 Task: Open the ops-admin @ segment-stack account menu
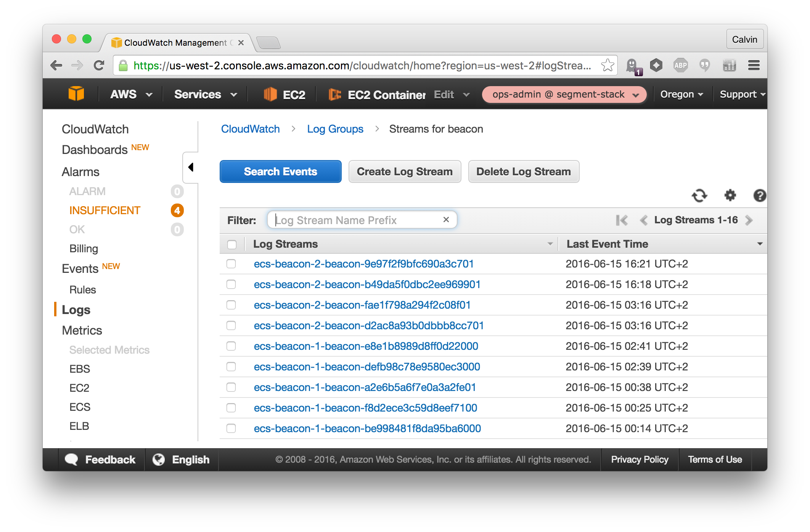[x=564, y=95]
